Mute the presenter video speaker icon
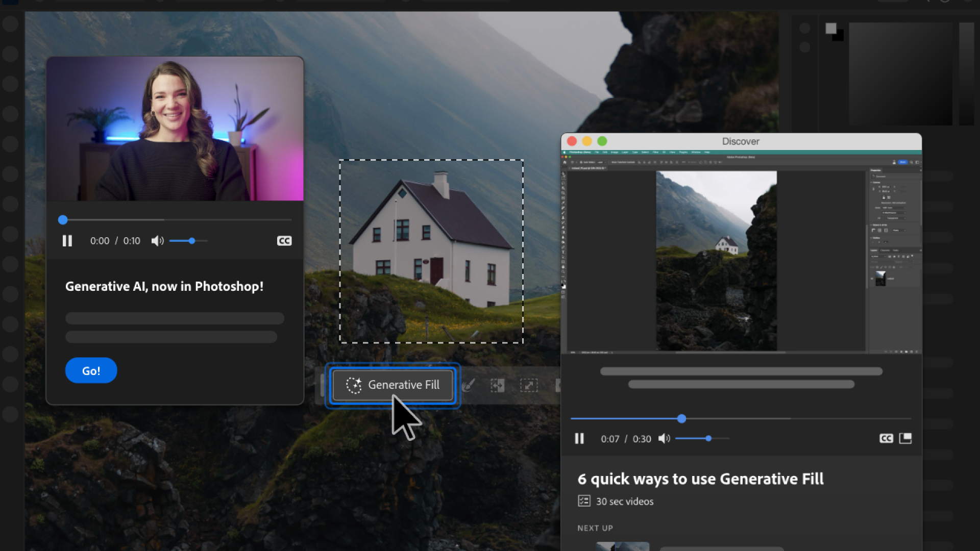This screenshot has width=980, height=551. 157,241
